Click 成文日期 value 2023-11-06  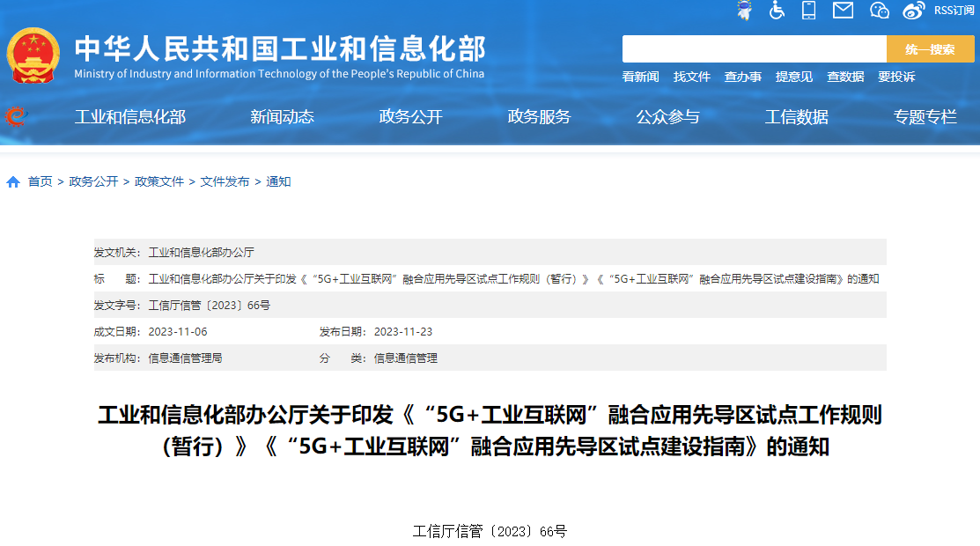(x=178, y=332)
